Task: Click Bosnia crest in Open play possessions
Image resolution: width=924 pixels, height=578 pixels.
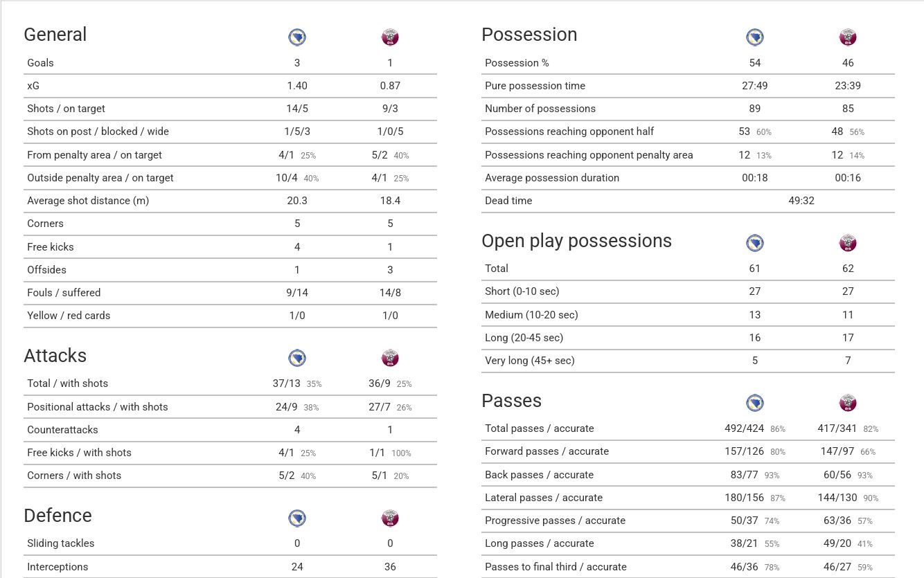Action: pyautogui.click(x=755, y=243)
